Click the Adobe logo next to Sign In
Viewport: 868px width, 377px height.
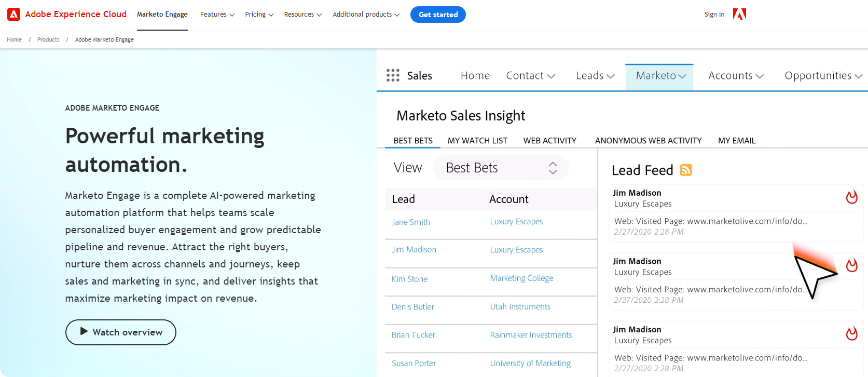739,14
